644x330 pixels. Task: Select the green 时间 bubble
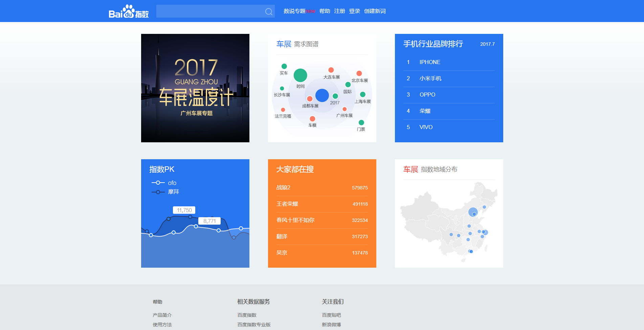(300, 75)
